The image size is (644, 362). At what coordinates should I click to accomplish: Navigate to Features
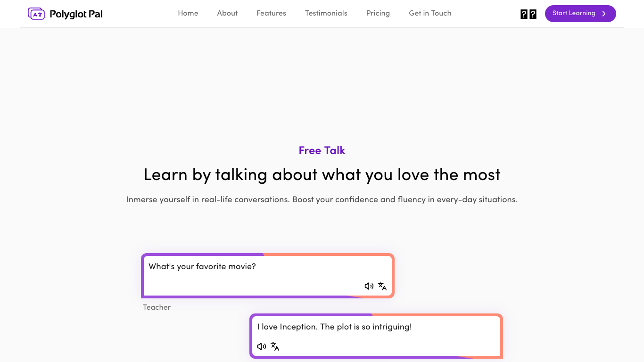tap(271, 13)
